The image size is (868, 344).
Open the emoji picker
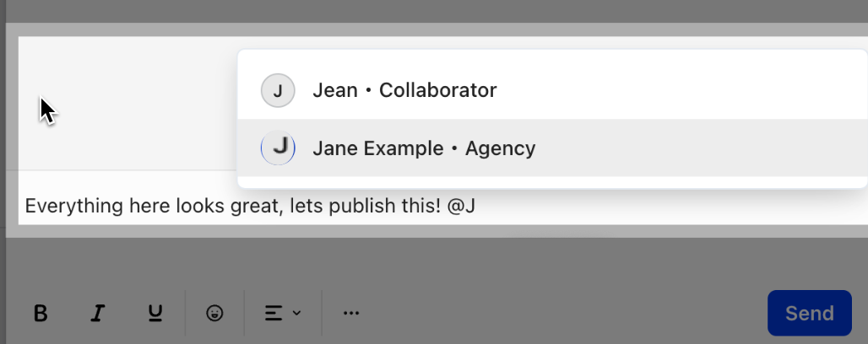coord(214,313)
